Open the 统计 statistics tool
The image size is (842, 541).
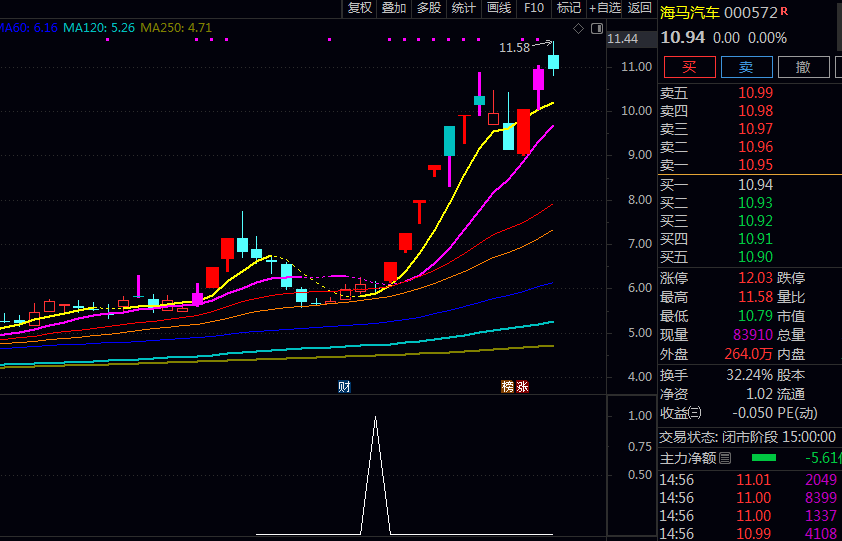(464, 8)
